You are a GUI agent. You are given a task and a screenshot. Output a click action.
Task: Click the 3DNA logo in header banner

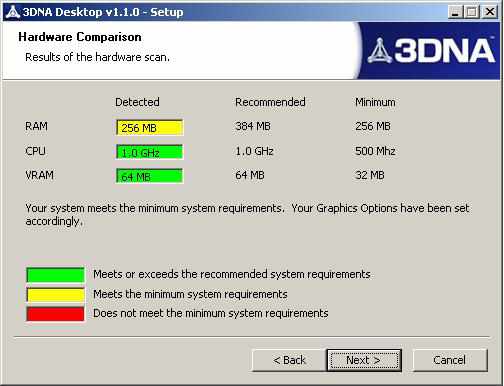[x=431, y=51]
